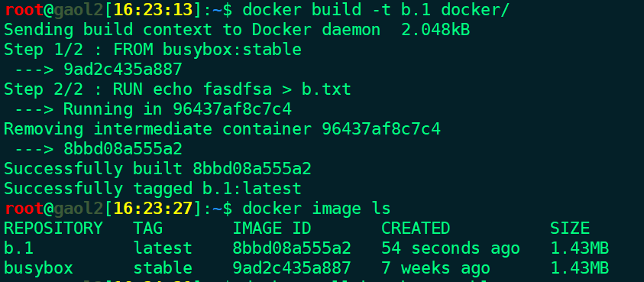The image size is (644, 282).
Task: Click the SIZE column header
Action: 570,229
